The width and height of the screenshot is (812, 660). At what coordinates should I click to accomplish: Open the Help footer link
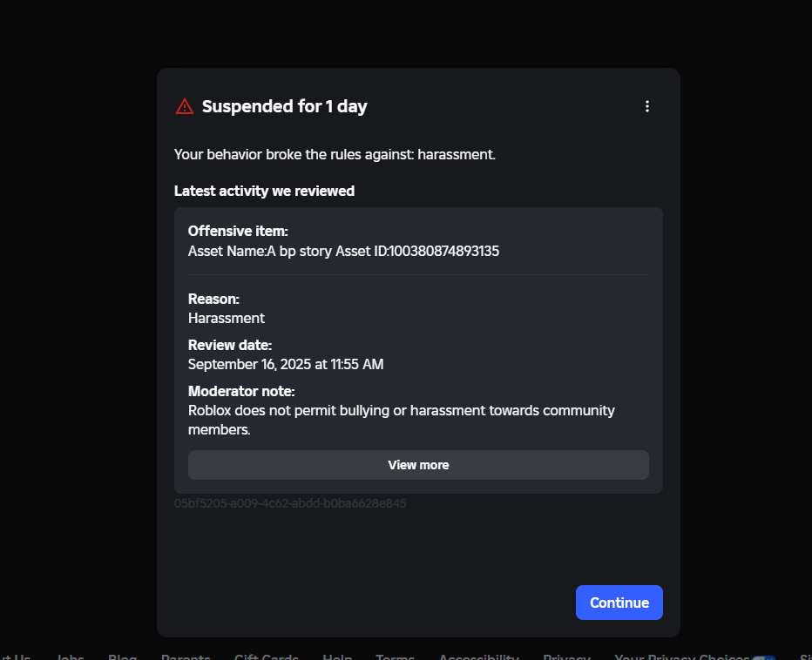pyautogui.click(x=337, y=657)
